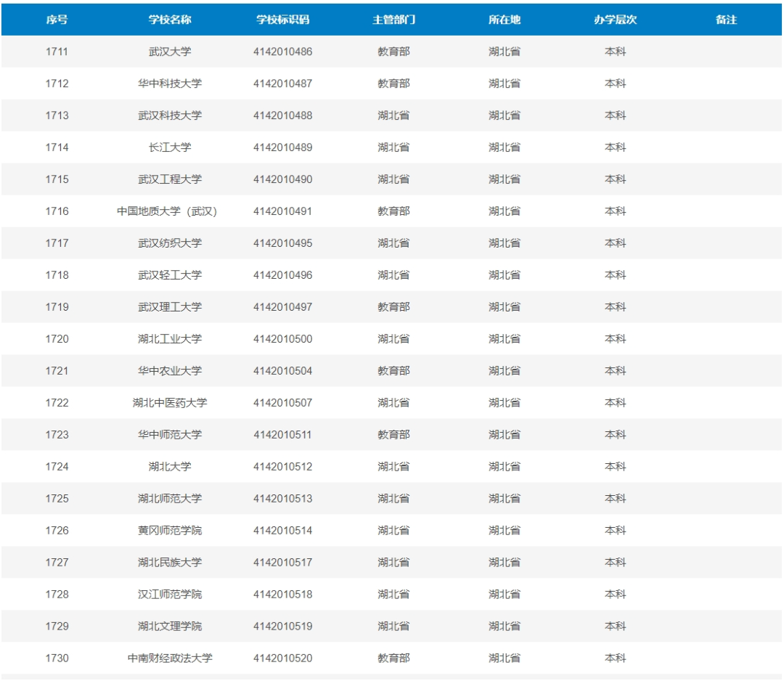Click serial number 1725
This screenshot has height=681, width=784.
coord(57,499)
